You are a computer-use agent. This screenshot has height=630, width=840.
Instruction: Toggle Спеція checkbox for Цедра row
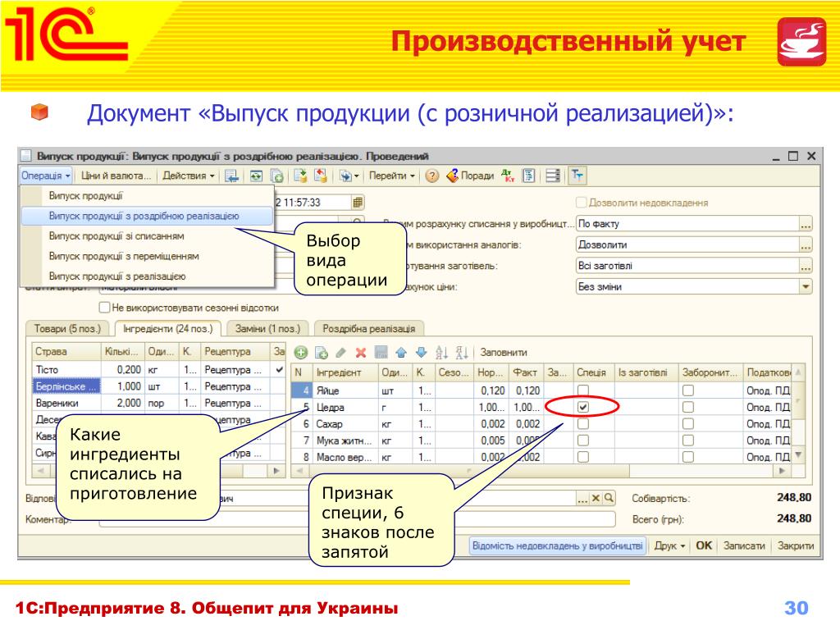coord(583,407)
